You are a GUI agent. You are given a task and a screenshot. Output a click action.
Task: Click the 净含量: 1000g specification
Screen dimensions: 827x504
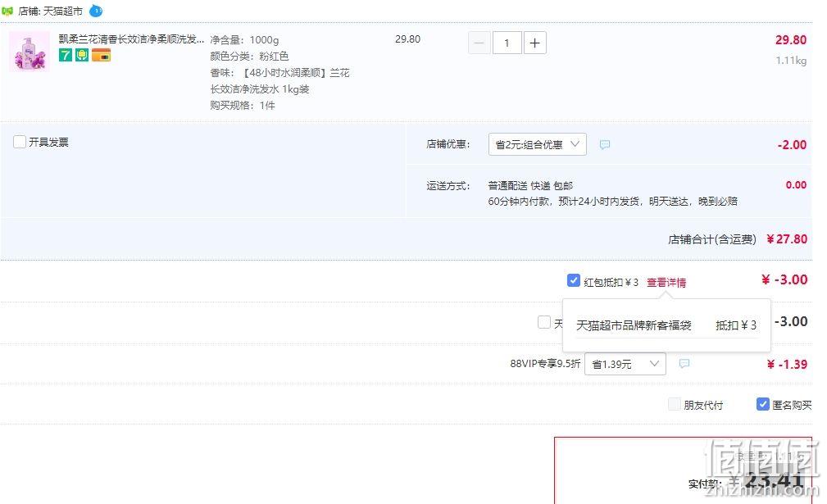click(244, 40)
